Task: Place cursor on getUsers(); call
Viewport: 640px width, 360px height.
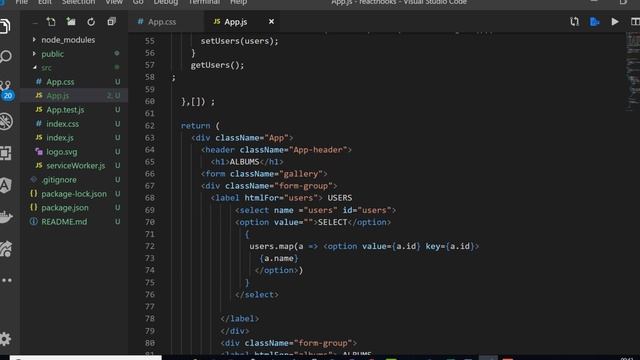Action: (x=217, y=65)
